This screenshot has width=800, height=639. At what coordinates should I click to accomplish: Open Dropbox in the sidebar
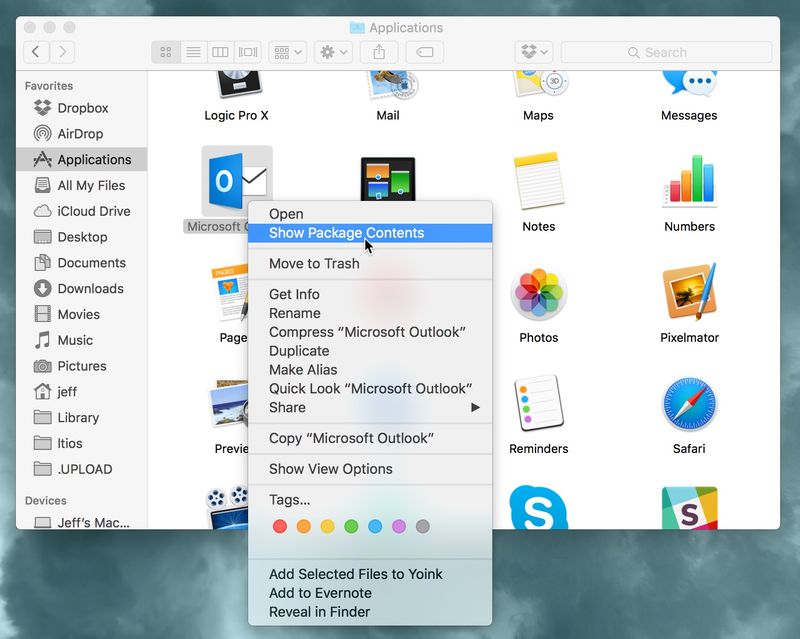[x=82, y=108]
